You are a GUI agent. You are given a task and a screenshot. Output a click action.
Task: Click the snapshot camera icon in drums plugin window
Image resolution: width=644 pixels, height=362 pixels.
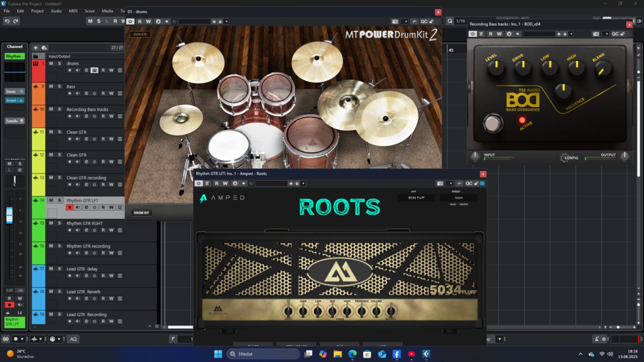tap(395, 22)
